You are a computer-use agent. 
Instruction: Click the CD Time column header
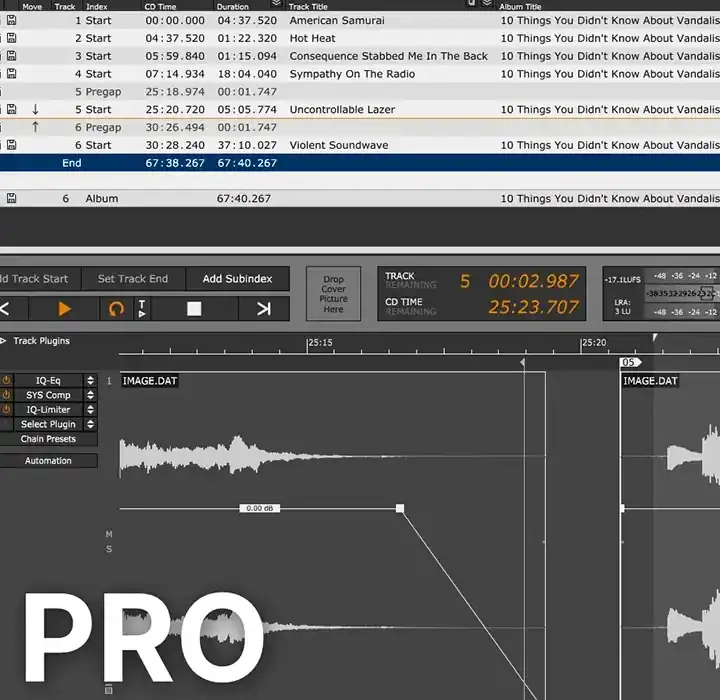pyautogui.click(x=160, y=6)
